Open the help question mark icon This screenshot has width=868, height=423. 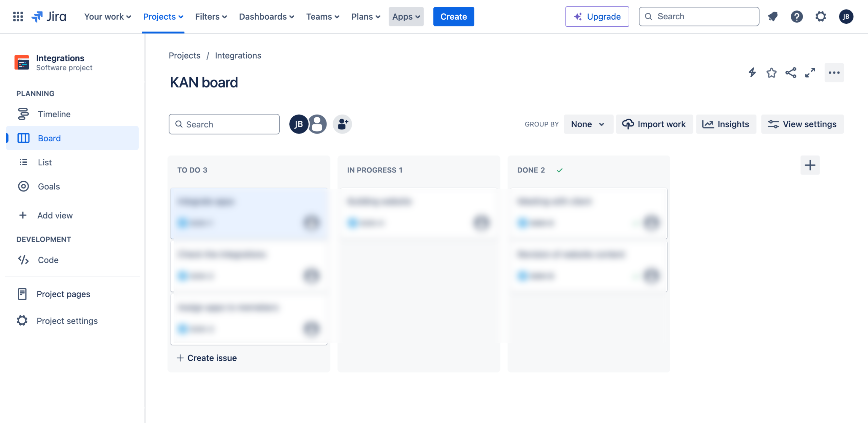(796, 16)
